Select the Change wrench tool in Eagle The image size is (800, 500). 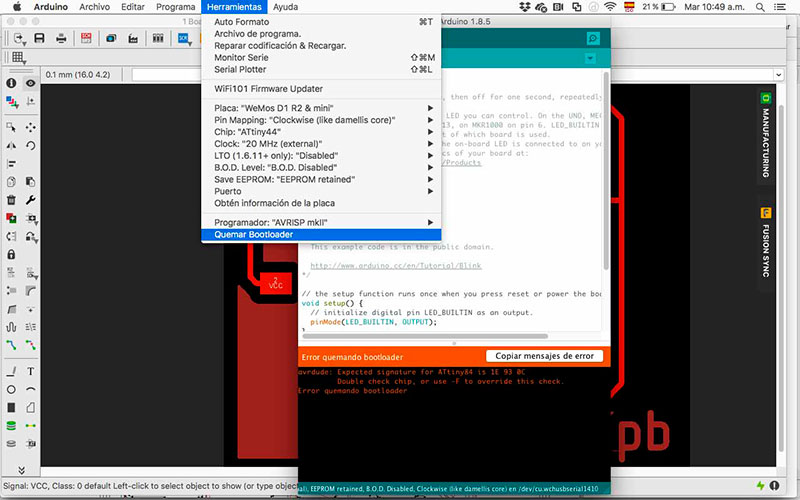tap(31, 200)
